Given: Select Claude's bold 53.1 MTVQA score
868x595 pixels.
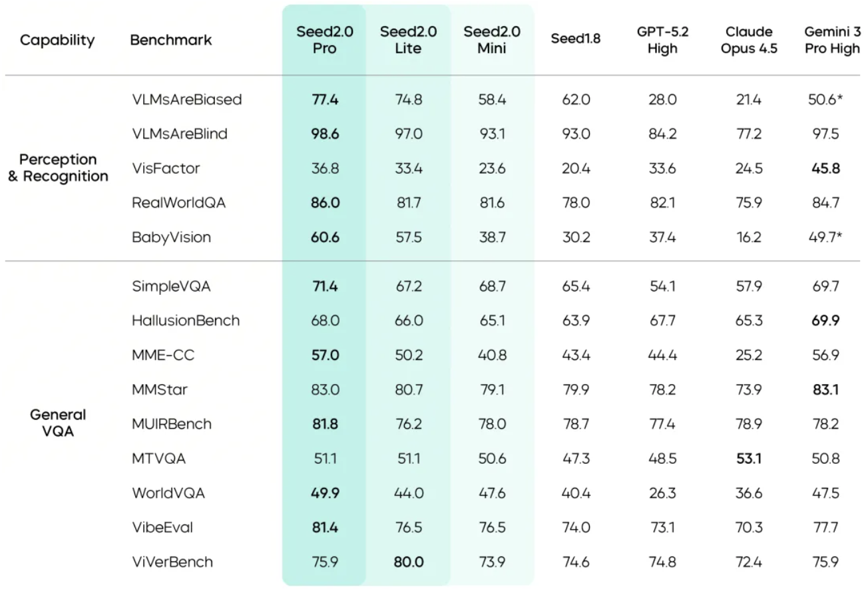Looking at the screenshot, I should (x=749, y=459).
